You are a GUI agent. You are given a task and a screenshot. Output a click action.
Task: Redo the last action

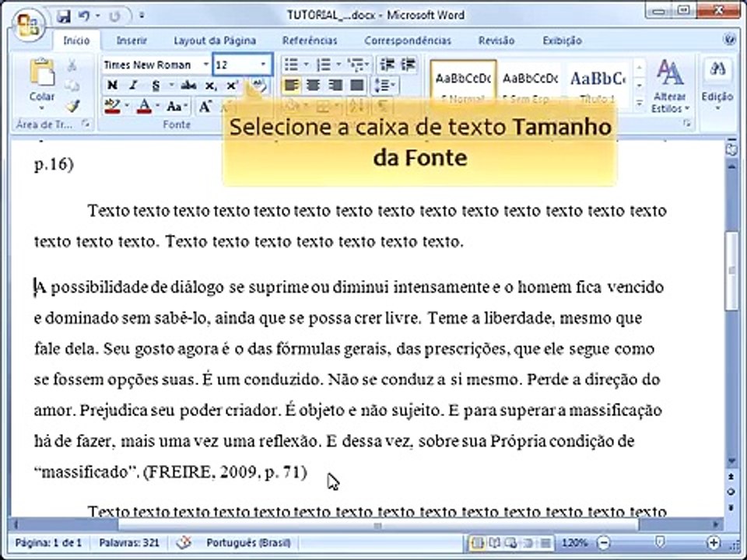click(114, 16)
